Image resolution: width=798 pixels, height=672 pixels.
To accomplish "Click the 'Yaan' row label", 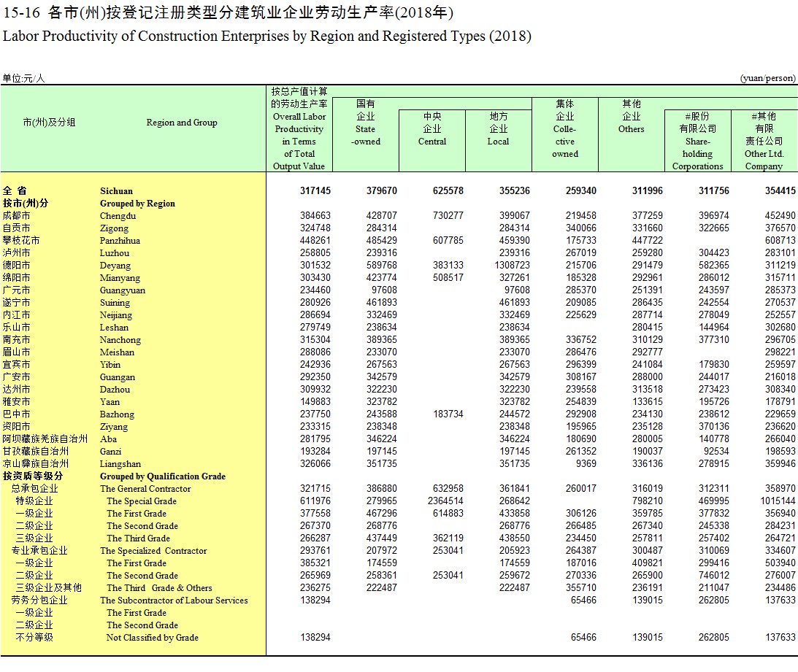I will [x=110, y=402].
